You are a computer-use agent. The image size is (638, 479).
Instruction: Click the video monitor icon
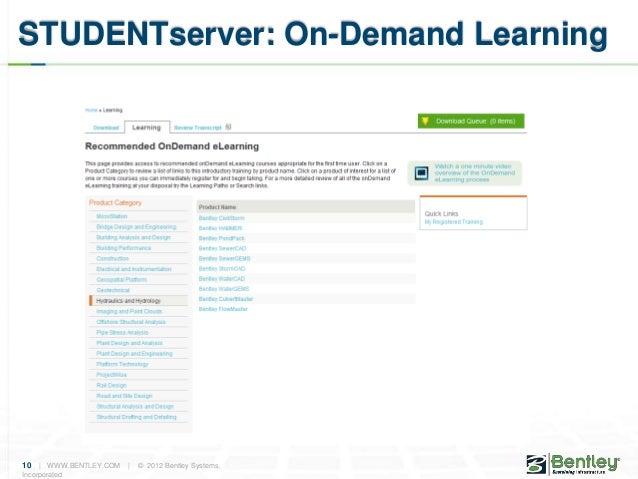coord(422,173)
